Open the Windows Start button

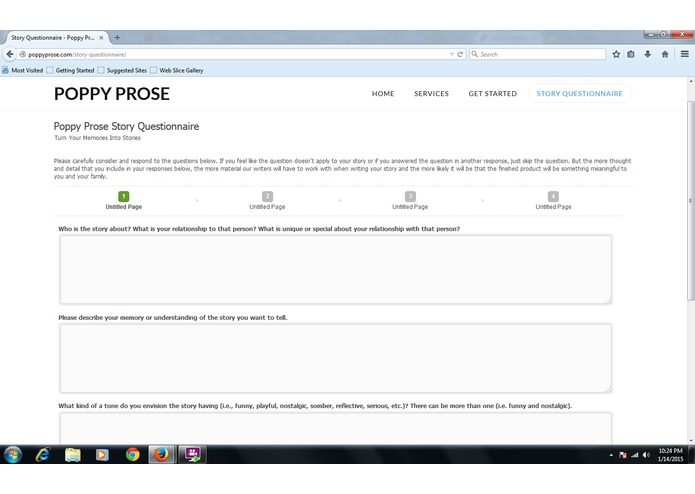13,454
